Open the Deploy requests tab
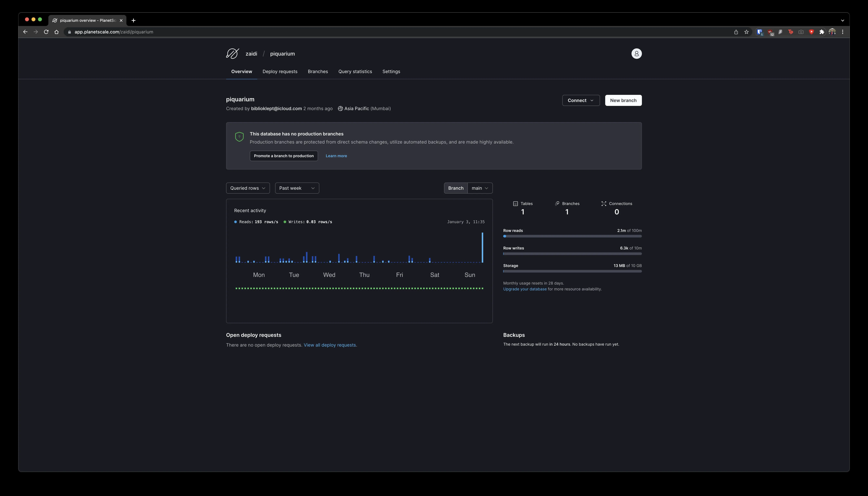This screenshot has height=496, width=868. [280, 71]
